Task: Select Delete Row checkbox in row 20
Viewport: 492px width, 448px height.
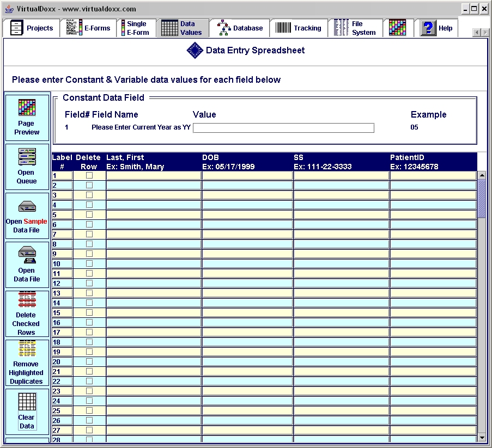Action: pos(89,361)
